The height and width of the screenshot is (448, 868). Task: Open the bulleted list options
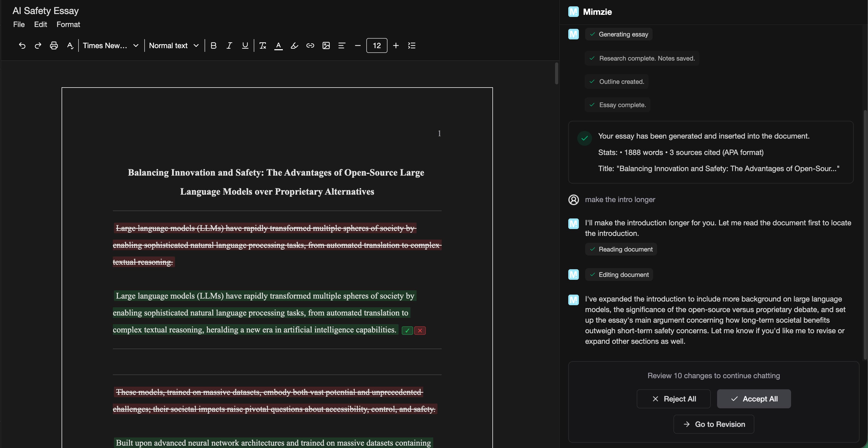(412, 45)
